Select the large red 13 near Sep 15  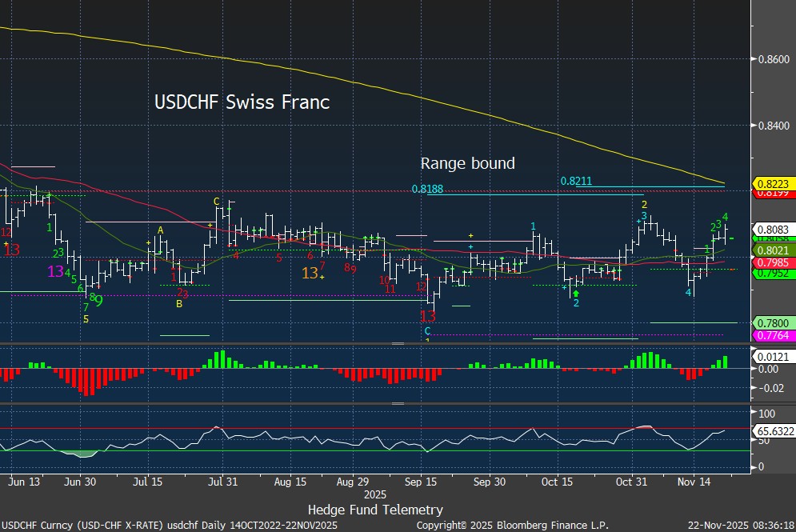click(x=428, y=316)
